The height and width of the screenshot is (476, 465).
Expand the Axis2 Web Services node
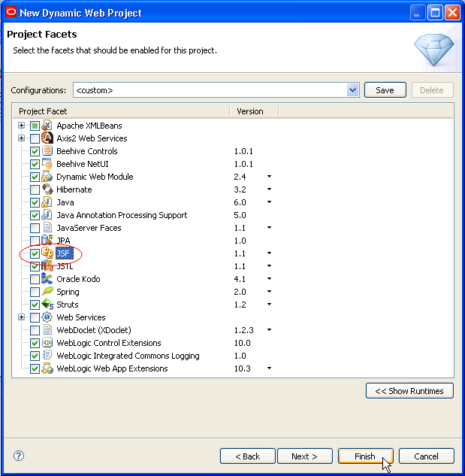(21, 138)
